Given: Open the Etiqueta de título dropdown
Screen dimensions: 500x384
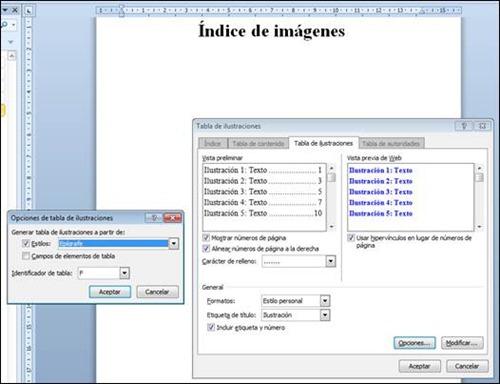Looking at the screenshot, I should pyautogui.click(x=325, y=315).
